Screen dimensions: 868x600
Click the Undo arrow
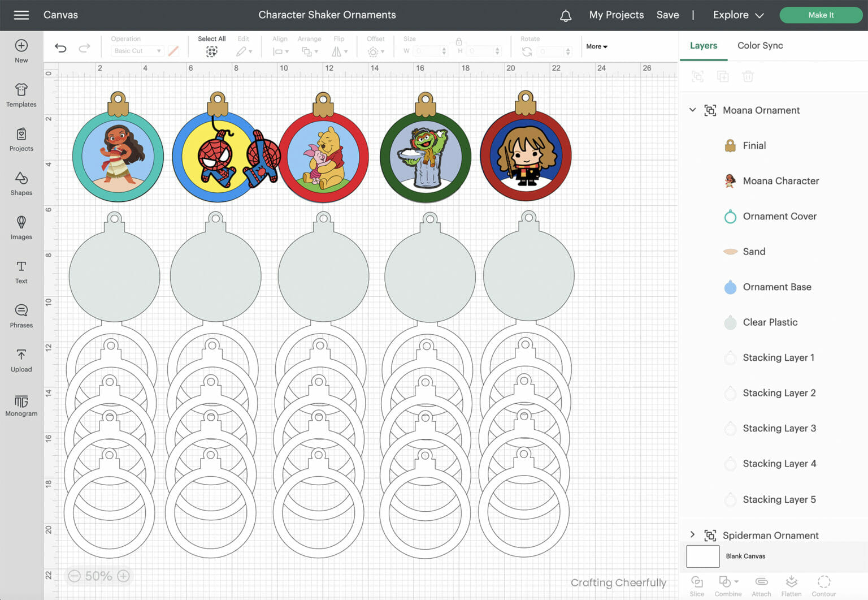[60, 48]
